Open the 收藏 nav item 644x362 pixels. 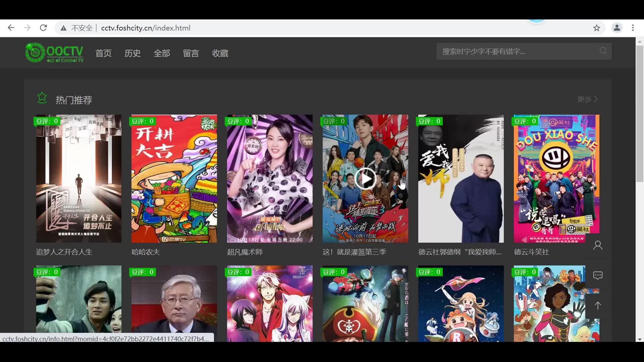(x=220, y=53)
